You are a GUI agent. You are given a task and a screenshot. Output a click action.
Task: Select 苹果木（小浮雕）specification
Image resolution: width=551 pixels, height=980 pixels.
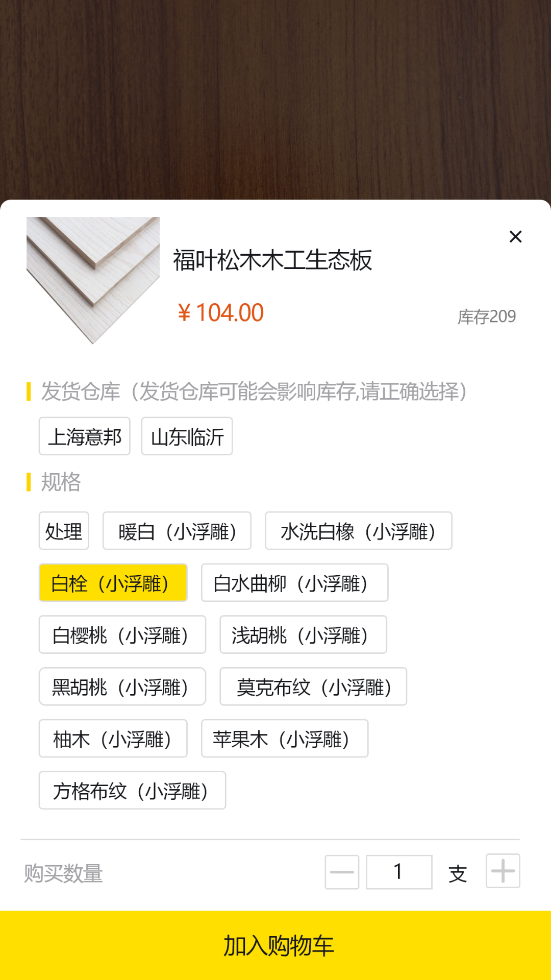click(x=284, y=739)
